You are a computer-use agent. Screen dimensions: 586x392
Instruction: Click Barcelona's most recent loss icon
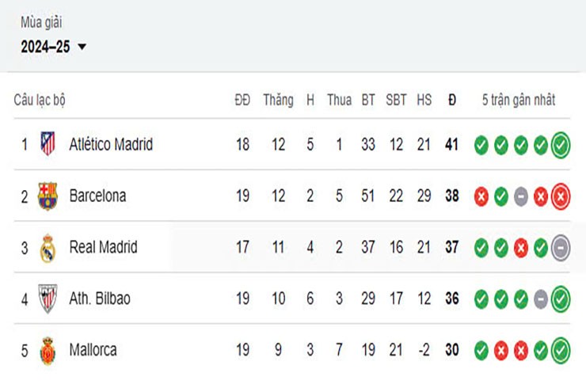[x=561, y=196]
